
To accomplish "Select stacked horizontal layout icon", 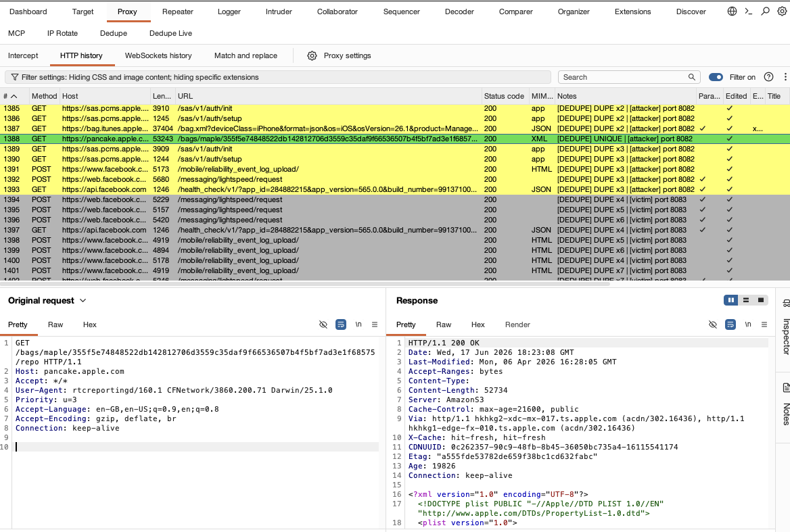I will click(745, 301).
